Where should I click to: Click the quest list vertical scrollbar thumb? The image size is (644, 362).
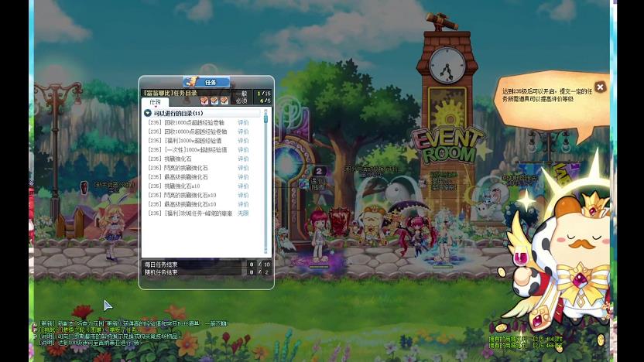point(265,118)
